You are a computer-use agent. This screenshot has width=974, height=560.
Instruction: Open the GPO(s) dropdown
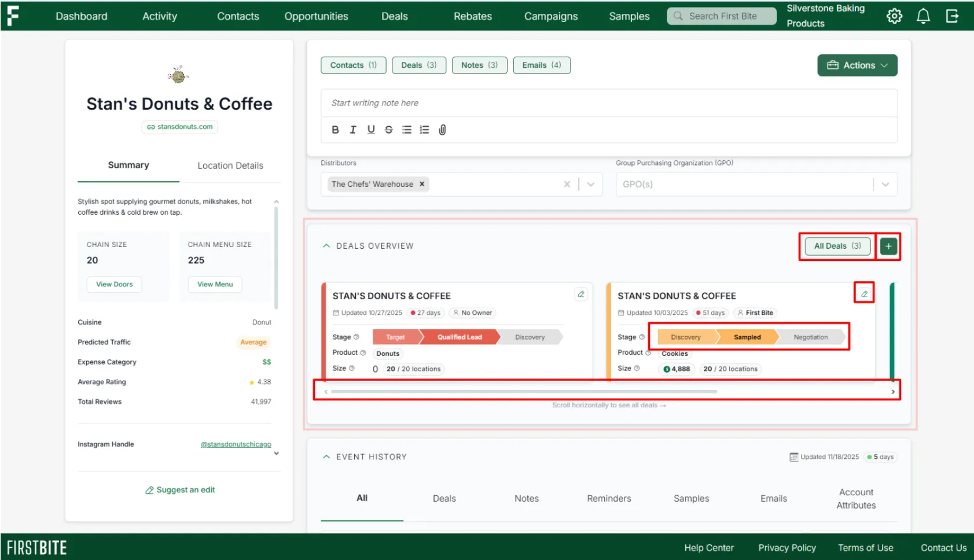(x=885, y=185)
